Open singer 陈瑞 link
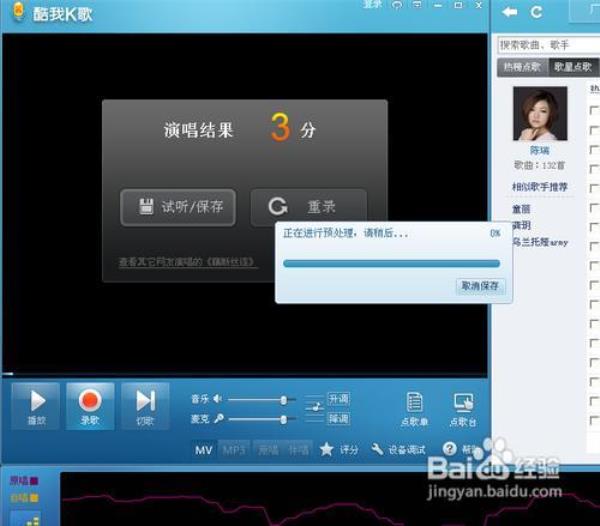Image resolution: width=600 pixels, height=526 pixels. (x=540, y=150)
